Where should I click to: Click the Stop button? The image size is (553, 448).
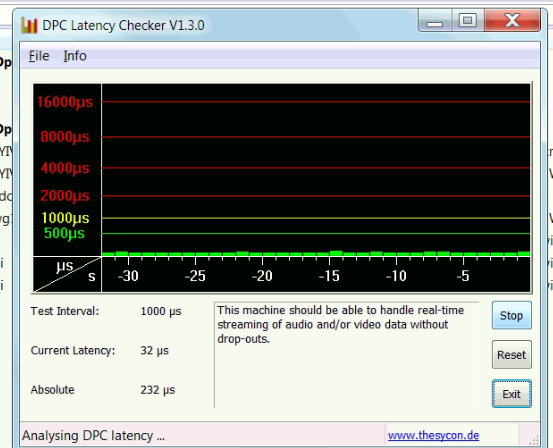[x=511, y=315]
